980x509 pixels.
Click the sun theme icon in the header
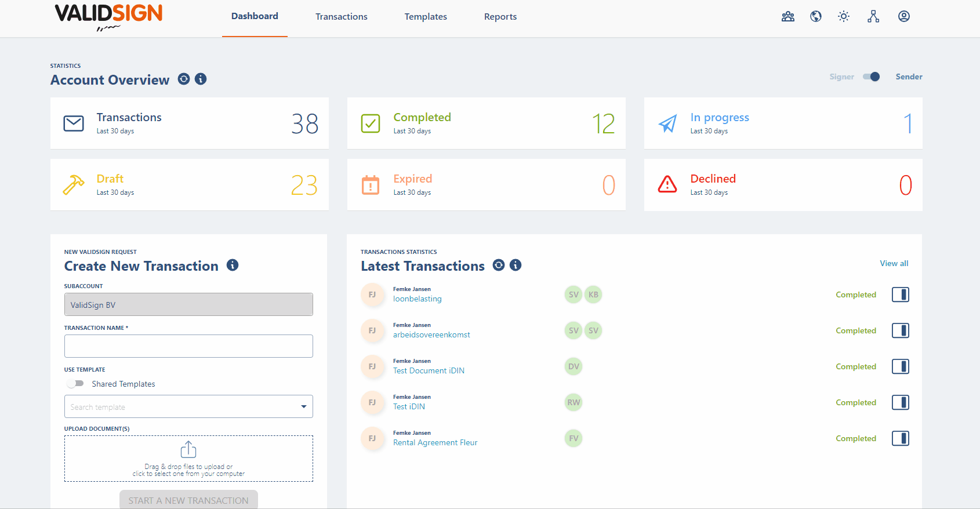click(844, 16)
